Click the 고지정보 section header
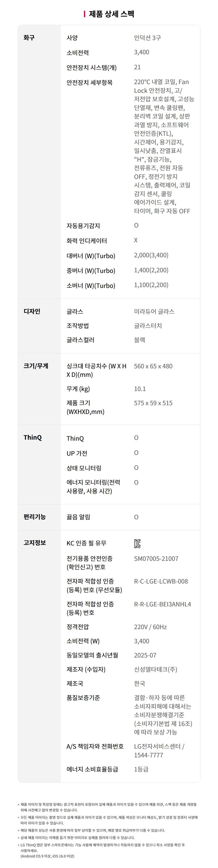 [34, 543]
